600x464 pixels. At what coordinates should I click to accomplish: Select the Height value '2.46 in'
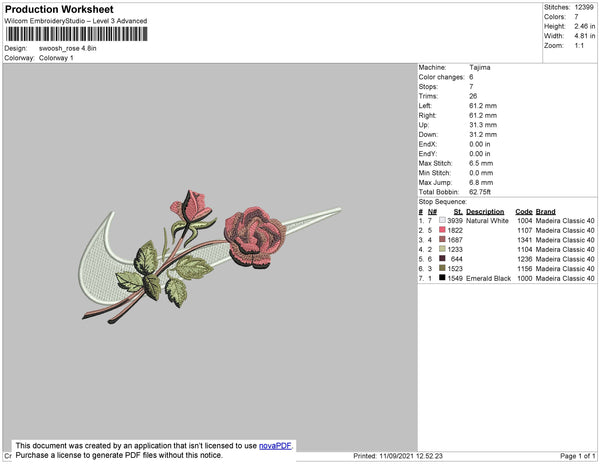pyautogui.click(x=585, y=26)
